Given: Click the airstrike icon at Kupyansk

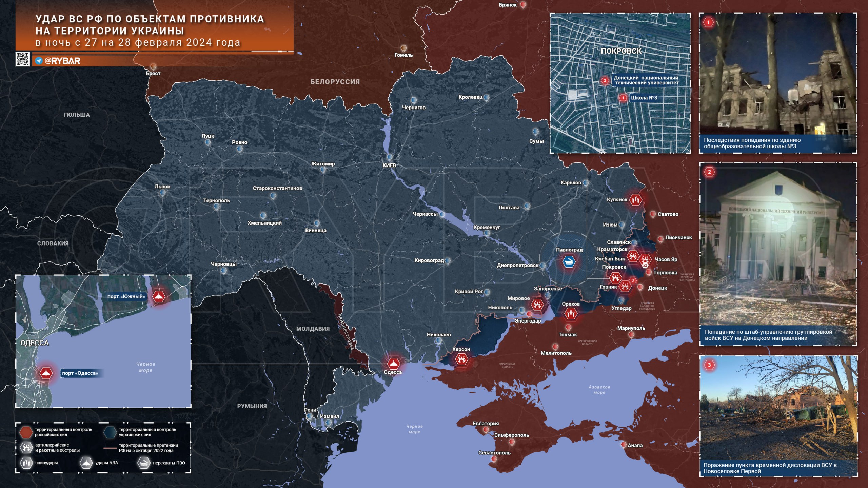Looking at the screenshot, I should 635,199.
